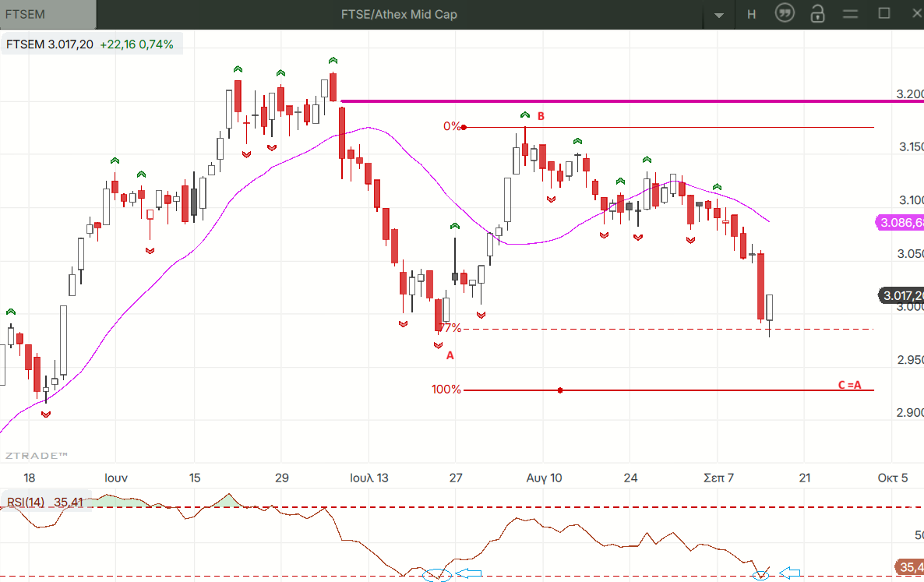Maximize the chart window
Viewport: 924px width, 582px height.
pos(884,13)
